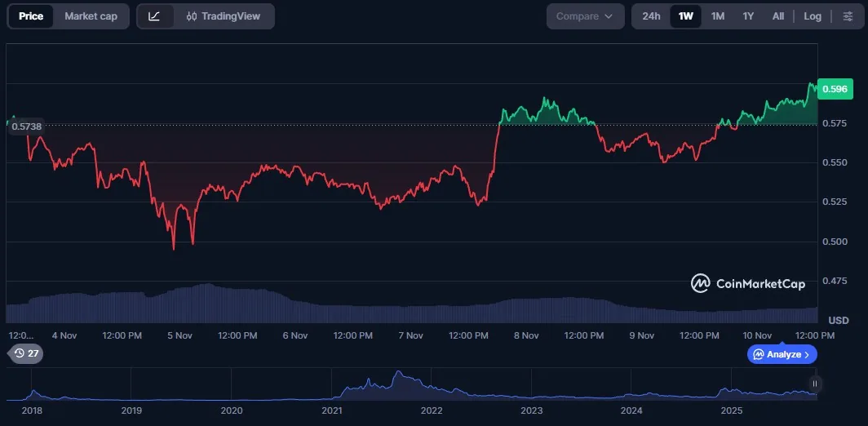Click the 2021 label on range navigator

(331, 410)
